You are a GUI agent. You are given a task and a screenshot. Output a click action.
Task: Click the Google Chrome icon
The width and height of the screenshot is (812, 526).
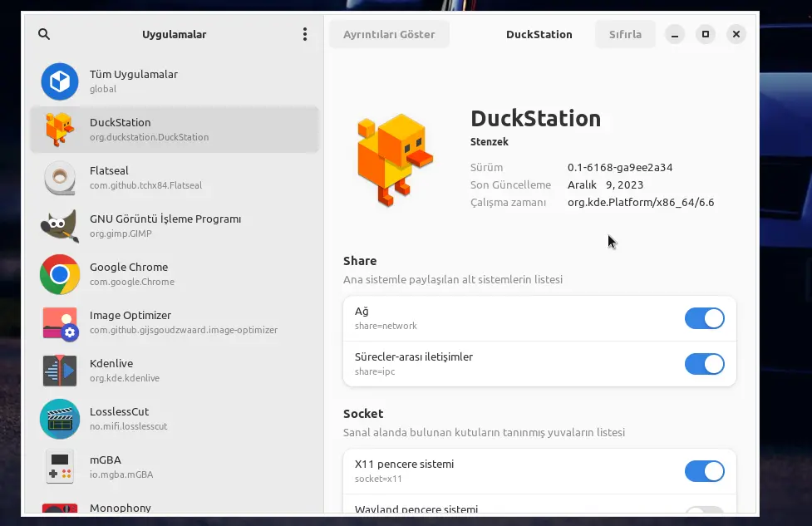[x=60, y=274]
